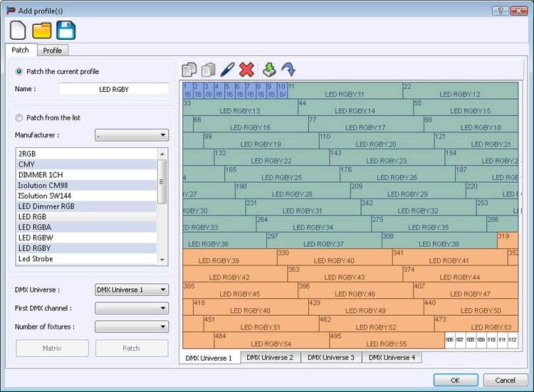
Task: Select CMY in the profile list
Action: (x=86, y=164)
